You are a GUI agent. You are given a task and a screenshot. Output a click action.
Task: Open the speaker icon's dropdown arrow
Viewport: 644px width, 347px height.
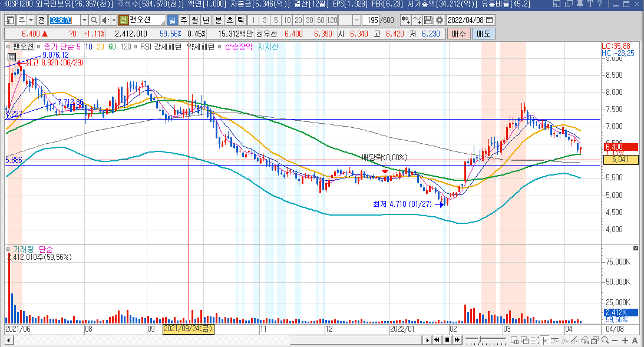point(114,20)
